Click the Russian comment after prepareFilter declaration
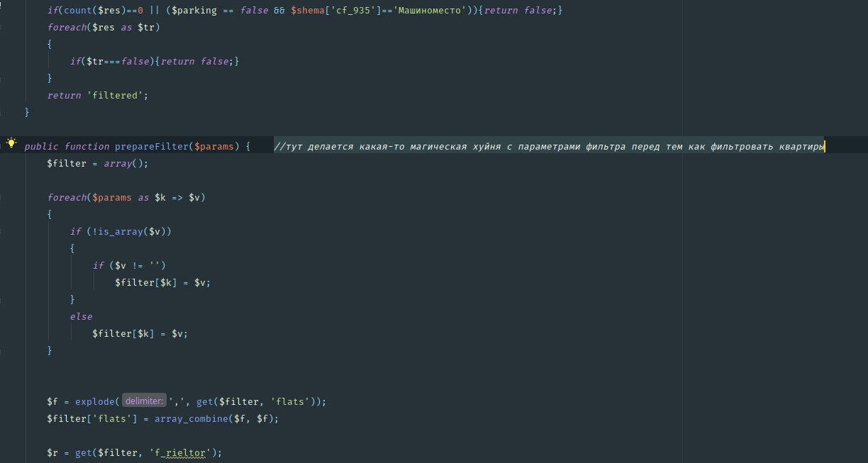 point(549,146)
